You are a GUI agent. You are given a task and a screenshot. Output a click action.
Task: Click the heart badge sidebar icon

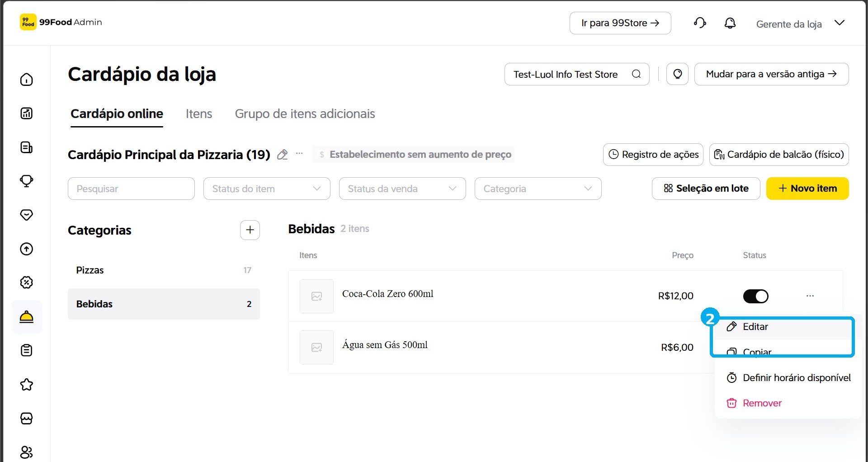[x=27, y=215]
